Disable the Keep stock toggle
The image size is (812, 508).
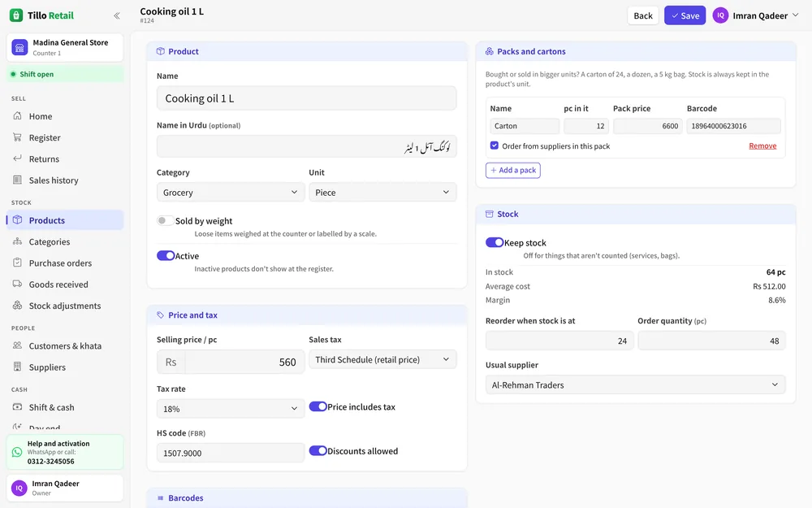click(494, 242)
